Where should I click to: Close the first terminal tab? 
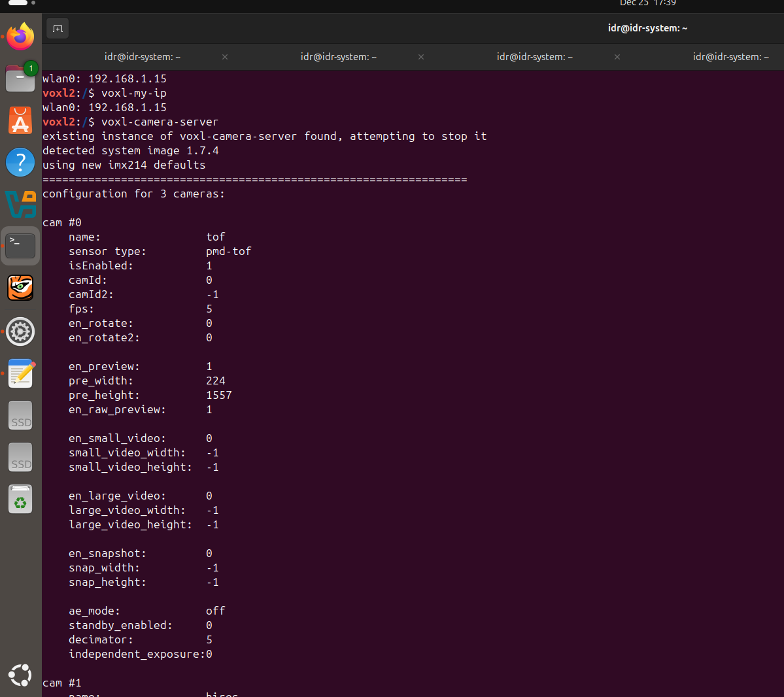click(224, 57)
